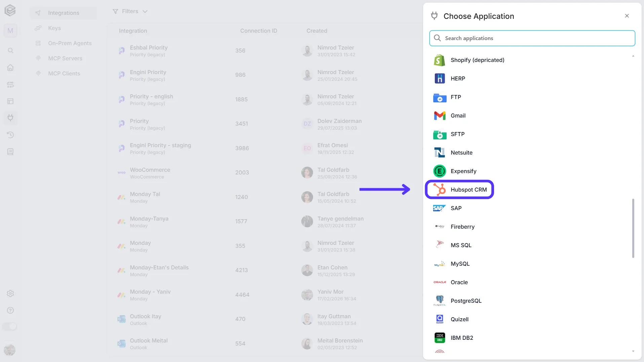Viewport: 644px width, 362px height.
Task: Open the search icon in sidebar
Action: click(x=10, y=51)
